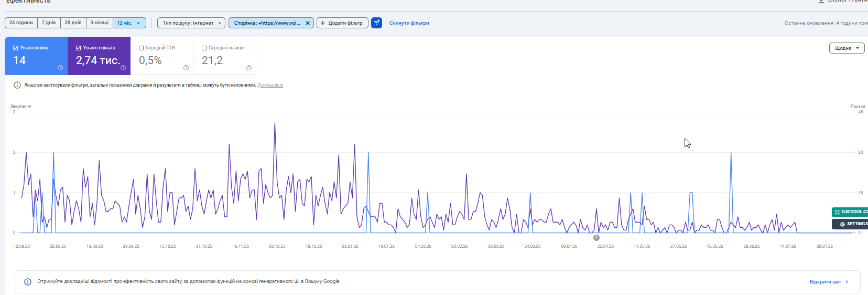Viewport: 868px width, 295px height.
Task: Click the Додати фільтр button
Action: pyautogui.click(x=342, y=23)
